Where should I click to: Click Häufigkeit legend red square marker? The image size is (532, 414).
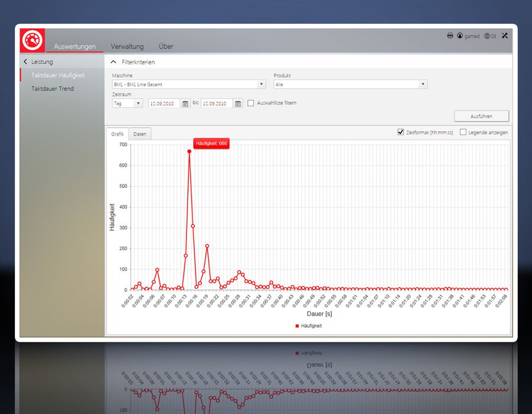tap(297, 326)
